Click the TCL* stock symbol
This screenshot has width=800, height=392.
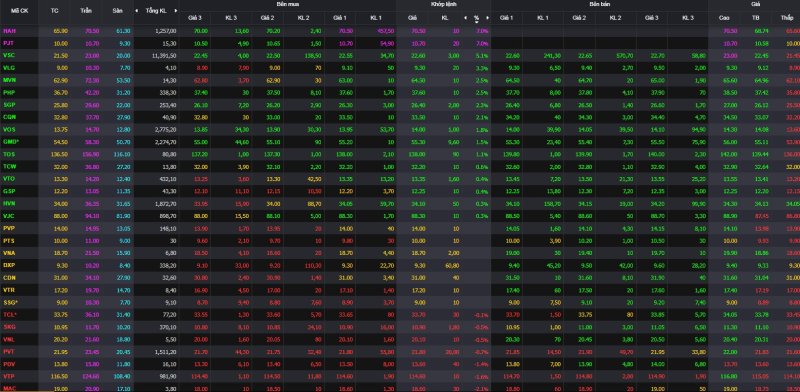[x=10, y=314]
